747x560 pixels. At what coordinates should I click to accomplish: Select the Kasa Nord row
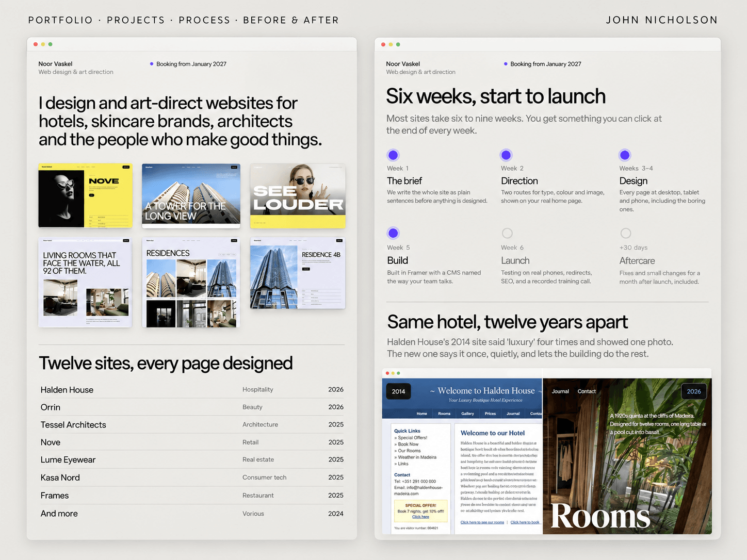point(192,477)
